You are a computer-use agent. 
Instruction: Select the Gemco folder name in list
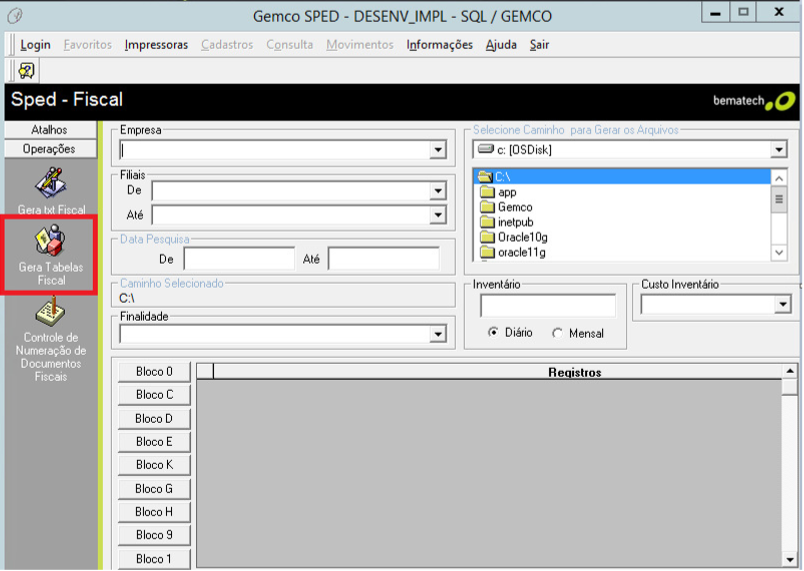pyautogui.click(x=515, y=207)
